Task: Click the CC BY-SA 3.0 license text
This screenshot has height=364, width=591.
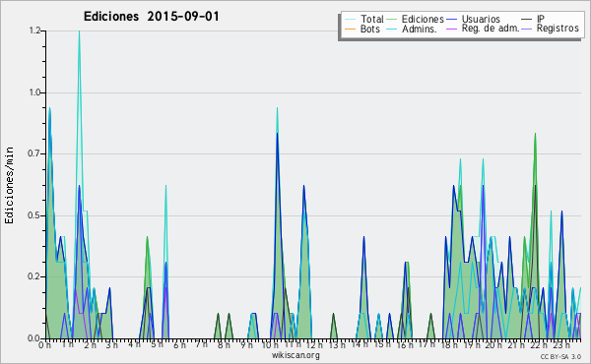Action: pos(560,356)
